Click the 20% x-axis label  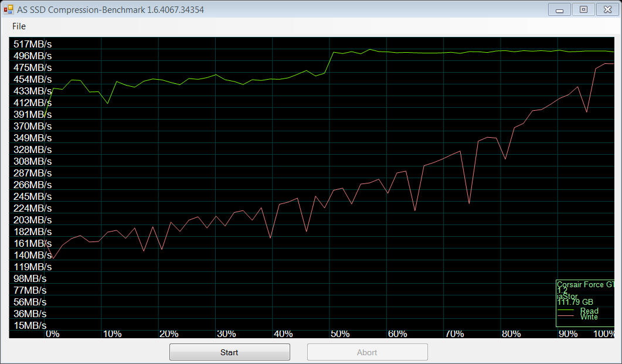pos(169,334)
